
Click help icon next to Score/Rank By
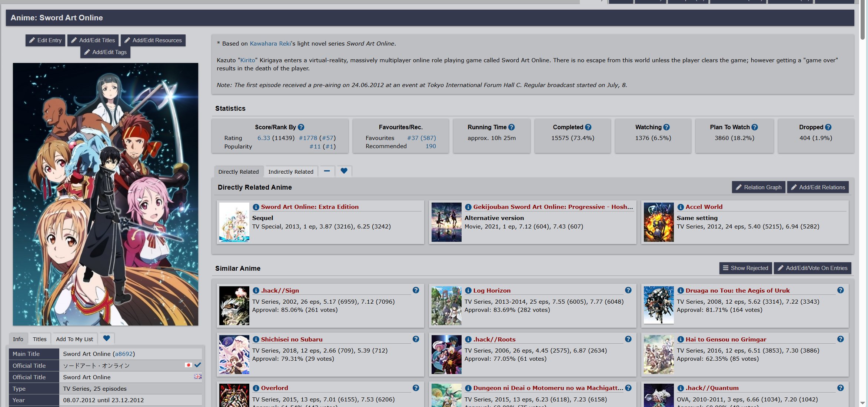pos(301,127)
